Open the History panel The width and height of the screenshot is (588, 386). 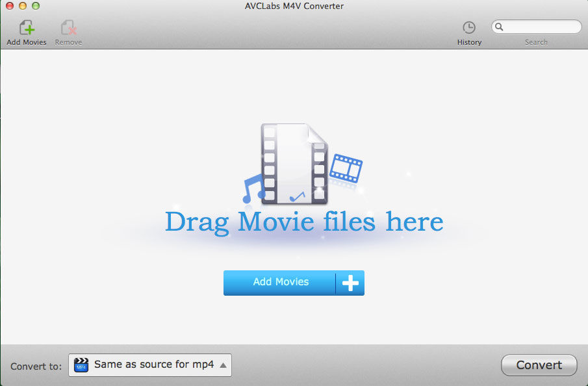coord(469,33)
